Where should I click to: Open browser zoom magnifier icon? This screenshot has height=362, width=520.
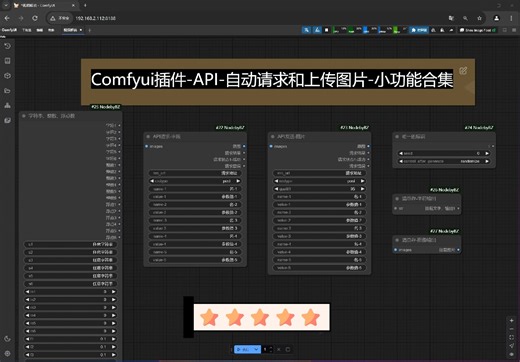[465, 18]
